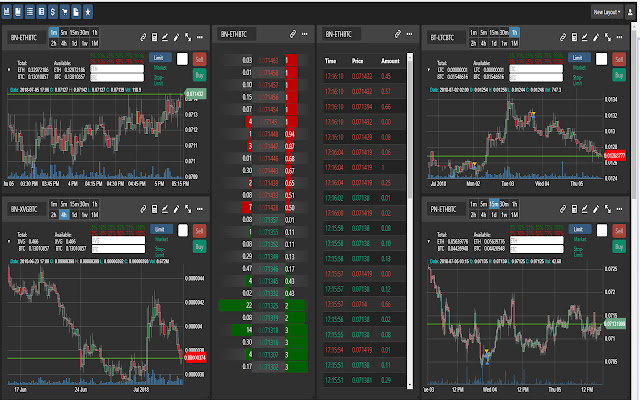This screenshot has height=400, width=640.
Task: Expand BN-ETHBTC chart with fullscreen arrows icon
Action: (x=187, y=35)
